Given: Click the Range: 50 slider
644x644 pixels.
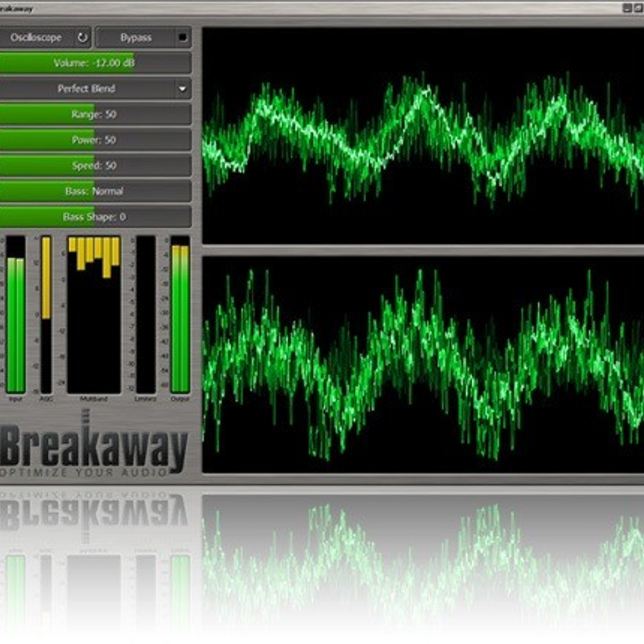Looking at the screenshot, I should coord(96,114).
